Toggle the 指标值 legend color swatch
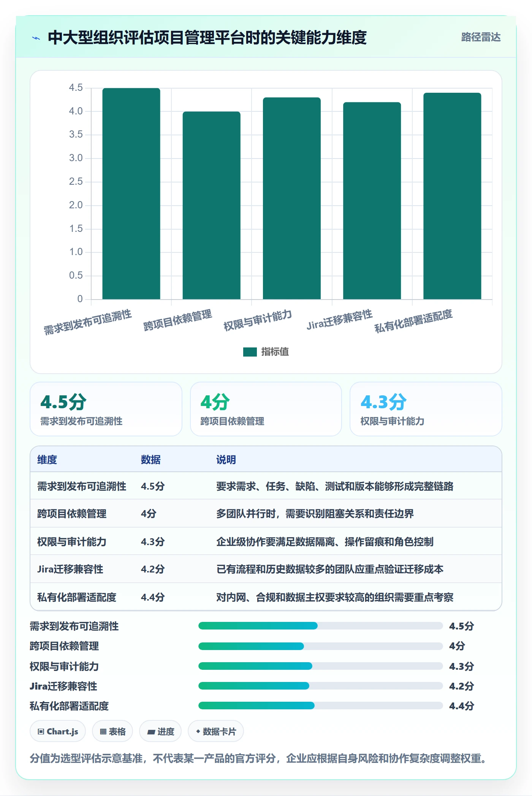The height and width of the screenshot is (796, 532). coord(250,352)
